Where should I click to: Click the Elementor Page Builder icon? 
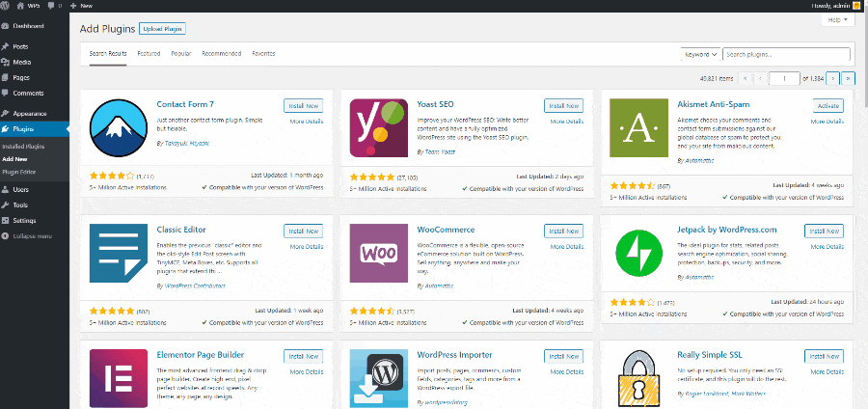tap(119, 378)
